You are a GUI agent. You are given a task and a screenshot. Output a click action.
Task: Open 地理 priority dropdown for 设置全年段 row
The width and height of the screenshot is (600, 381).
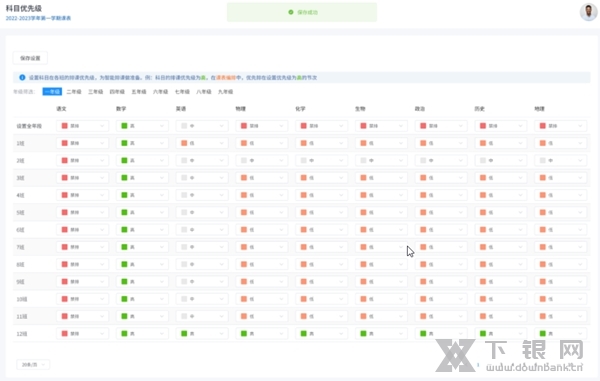pyautogui.click(x=560, y=126)
